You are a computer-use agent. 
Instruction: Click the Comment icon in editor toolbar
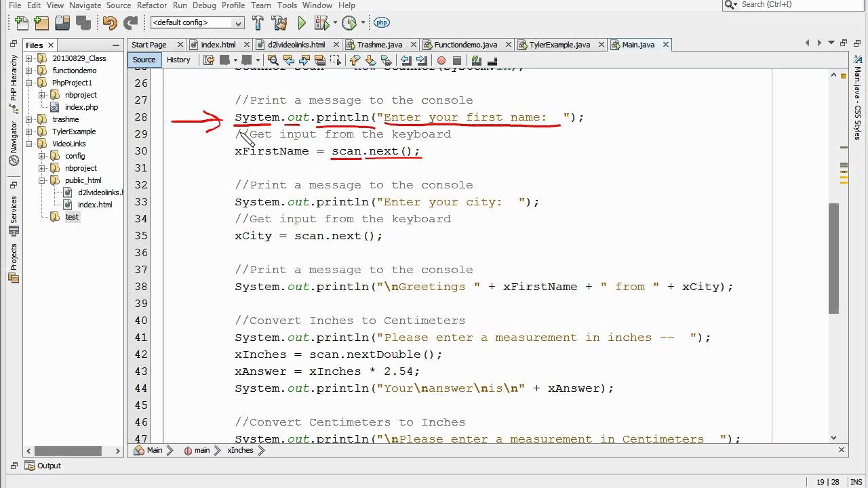pos(477,60)
